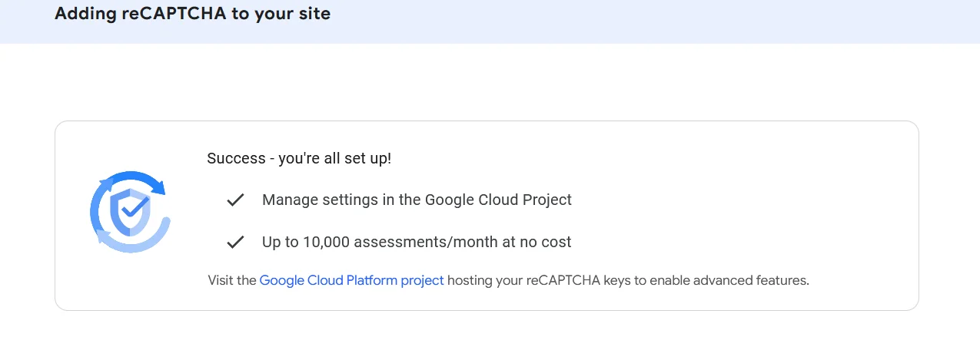Click the checkmark beside 10,000 assessments
The width and height of the screenshot is (980, 360).
(235, 243)
